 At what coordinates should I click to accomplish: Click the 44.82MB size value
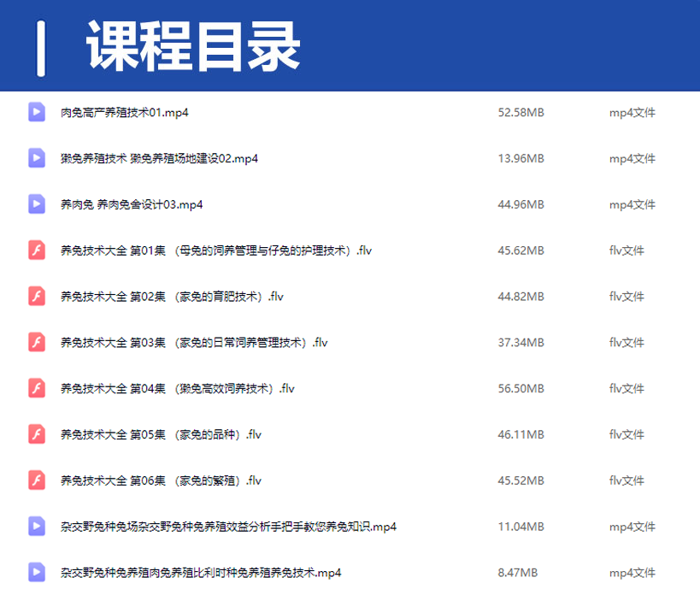(x=521, y=297)
